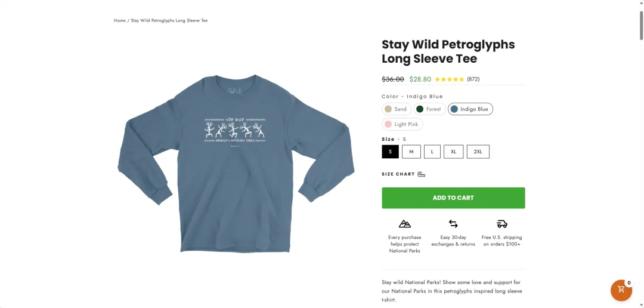
Task: Click the size chart ruler icon
Action: (422, 174)
